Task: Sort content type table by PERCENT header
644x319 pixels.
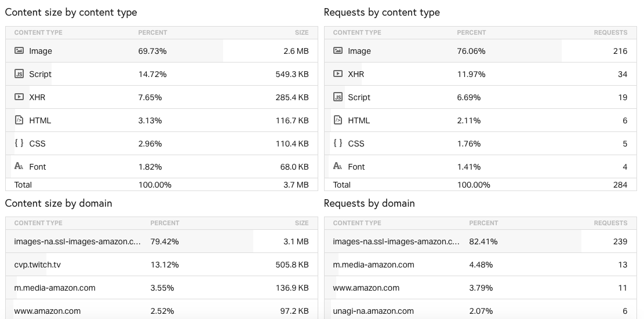Action: point(152,32)
